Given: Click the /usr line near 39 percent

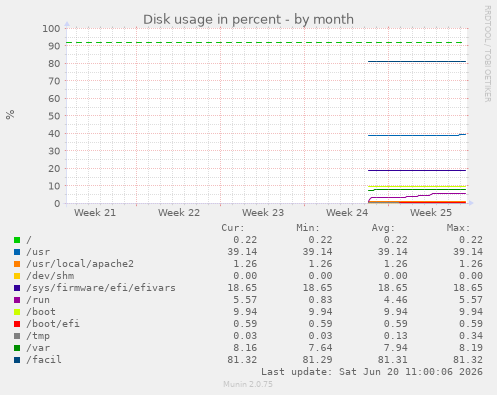Looking at the screenshot, I should [417, 135].
